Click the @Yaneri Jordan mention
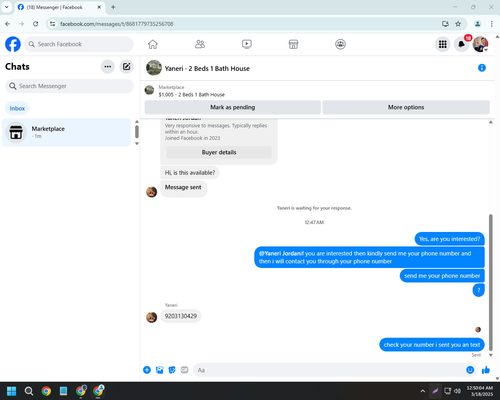The width and height of the screenshot is (500, 400). pyautogui.click(x=280, y=253)
